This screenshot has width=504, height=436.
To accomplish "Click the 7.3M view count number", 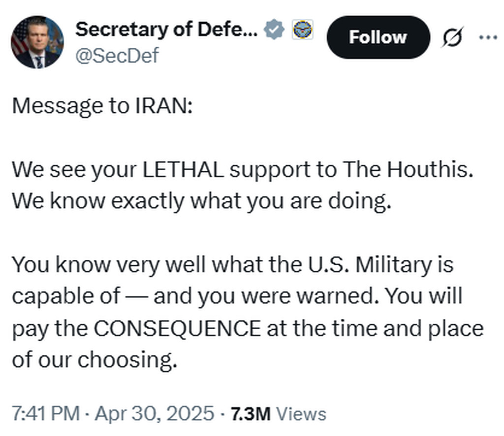I will point(251,413).
